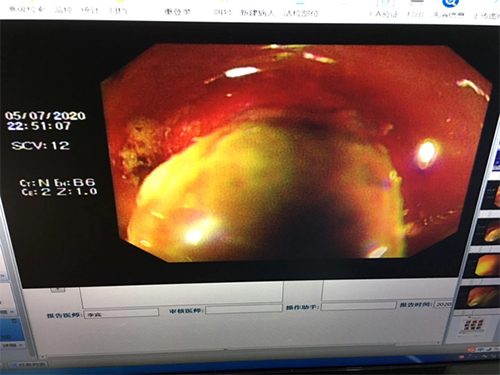Screen dimensions: 500x375
Task: Select the yellow-orange third endoscopy thumbnail
Action: pos(486,266)
